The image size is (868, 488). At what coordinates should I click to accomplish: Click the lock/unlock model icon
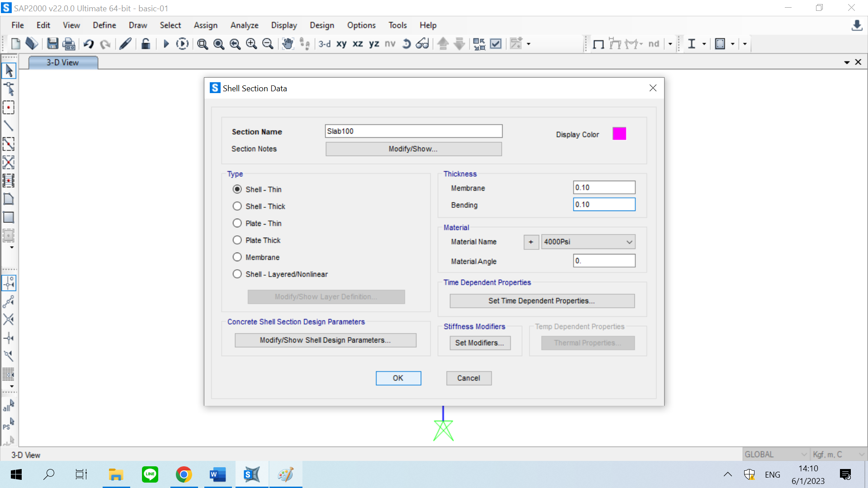pos(146,44)
